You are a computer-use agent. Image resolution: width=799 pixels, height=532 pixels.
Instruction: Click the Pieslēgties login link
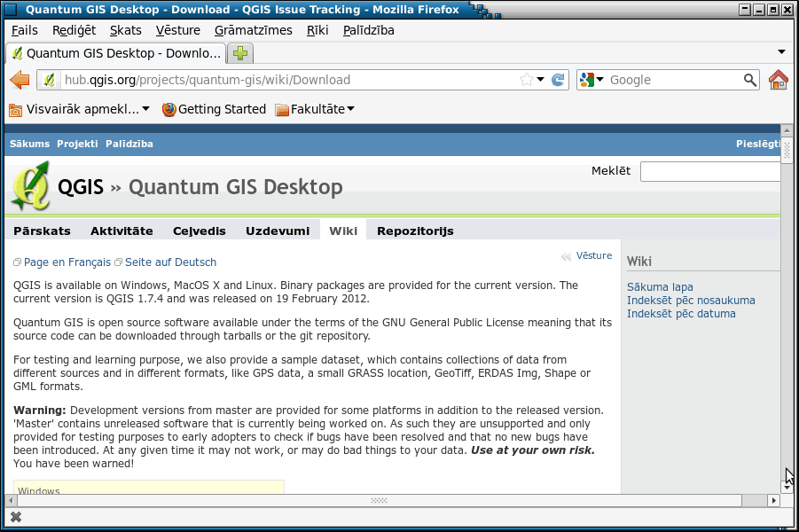(x=757, y=144)
